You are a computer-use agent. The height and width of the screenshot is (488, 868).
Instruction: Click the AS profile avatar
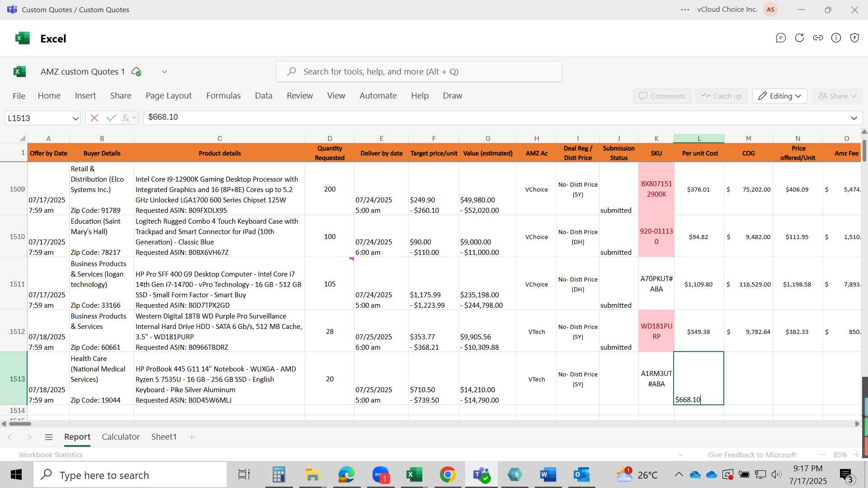(770, 9)
